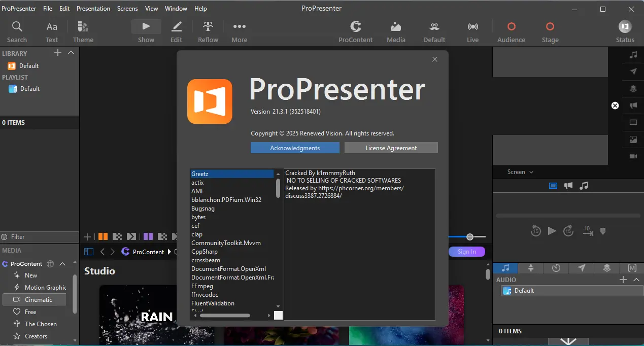The image size is (644, 346).
Task: Clear the media layer image icon
Action: [x=633, y=140]
